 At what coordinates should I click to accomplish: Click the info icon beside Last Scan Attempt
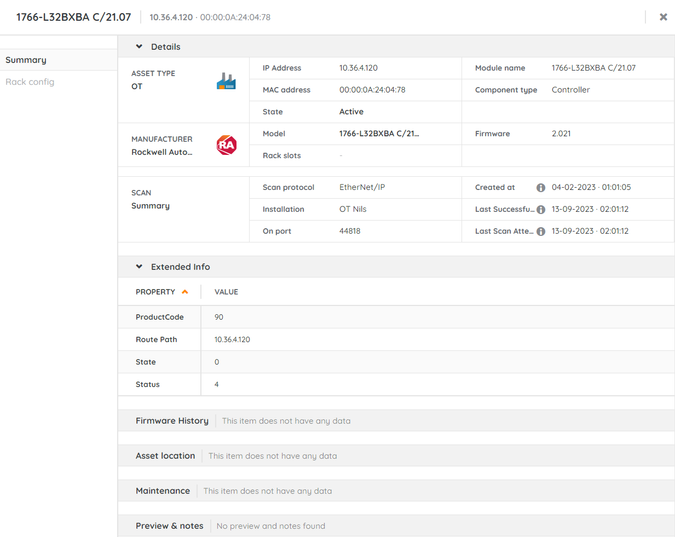pyautogui.click(x=541, y=232)
